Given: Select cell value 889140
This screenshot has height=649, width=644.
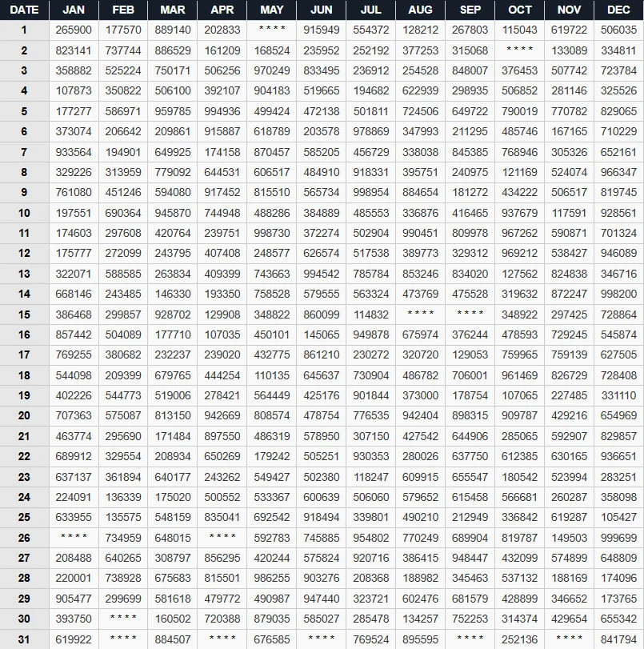Looking at the screenshot, I should click(x=173, y=30).
